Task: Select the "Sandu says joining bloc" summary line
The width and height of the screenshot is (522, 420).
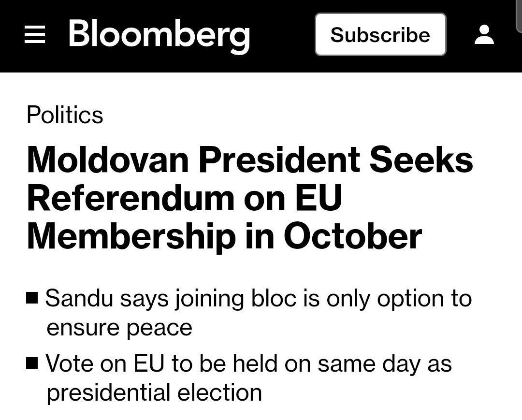Action: tap(258, 298)
